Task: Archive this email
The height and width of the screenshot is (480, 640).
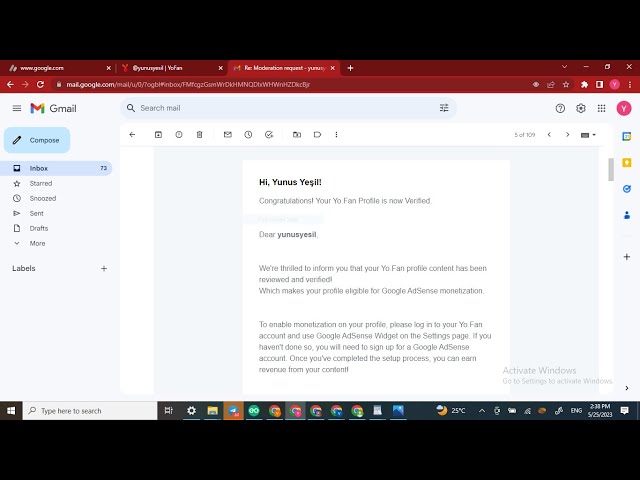Action: (x=158, y=134)
